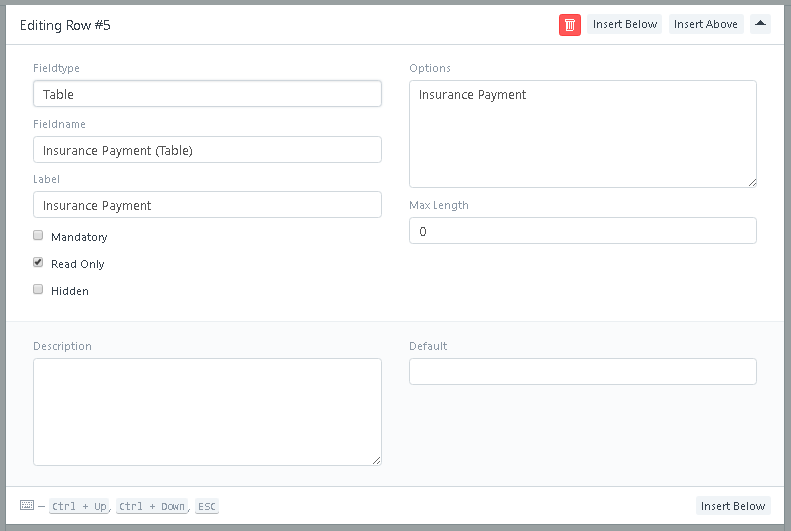This screenshot has width=791, height=531.
Task: Enable the Hidden checkbox
Action: point(38,289)
